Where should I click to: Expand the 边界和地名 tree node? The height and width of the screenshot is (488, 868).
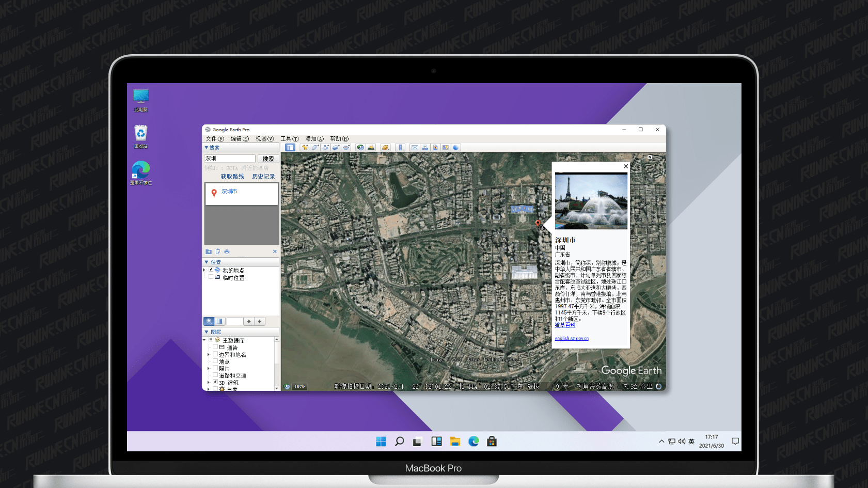(x=209, y=355)
